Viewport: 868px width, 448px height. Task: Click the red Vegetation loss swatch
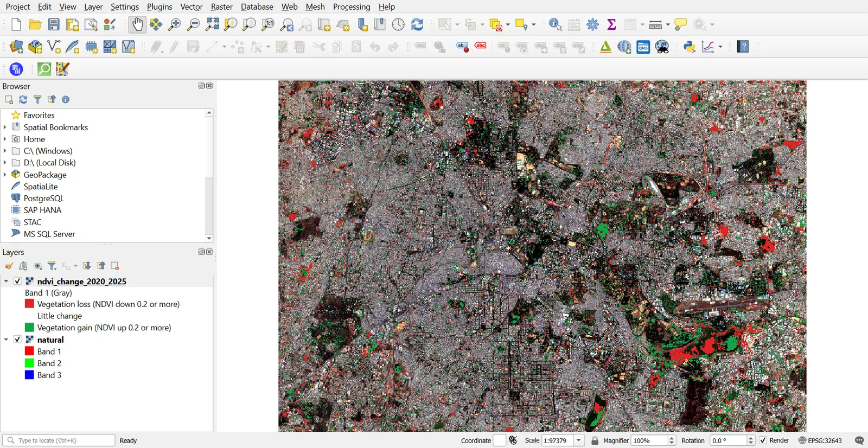(29, 304)
